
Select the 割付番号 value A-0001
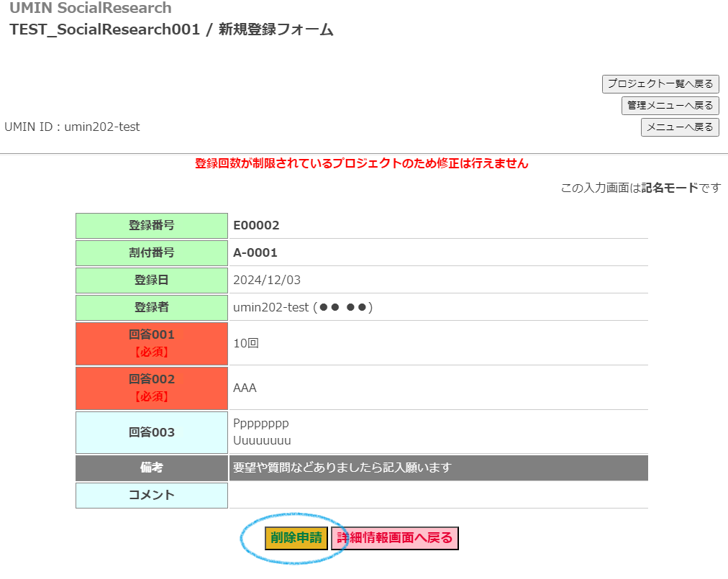tap(255, 253)
